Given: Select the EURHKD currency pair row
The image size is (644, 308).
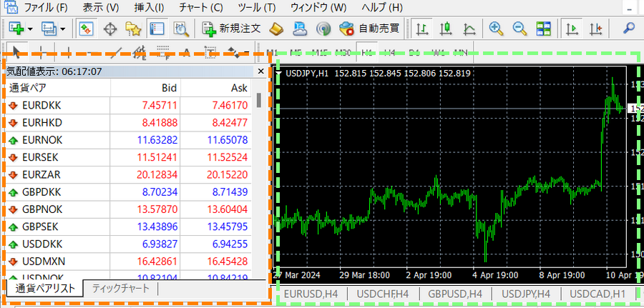Looking at the screenshot, I should pos(128,123).
